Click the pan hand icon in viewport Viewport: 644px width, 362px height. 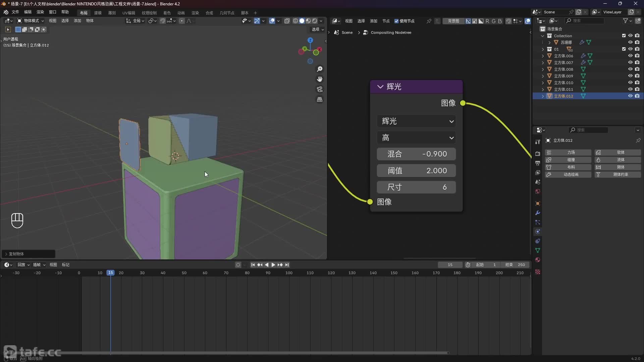coord(320,79)
